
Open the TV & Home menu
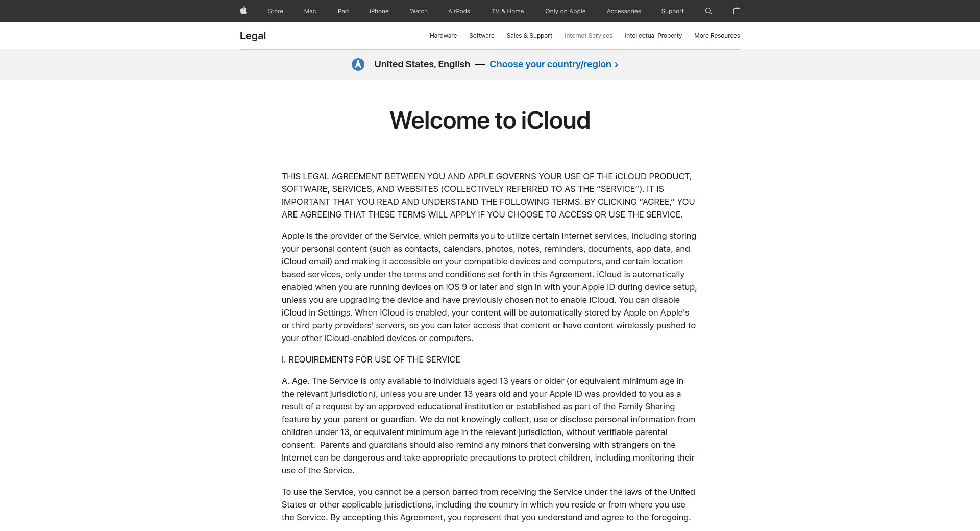[507, 11]
